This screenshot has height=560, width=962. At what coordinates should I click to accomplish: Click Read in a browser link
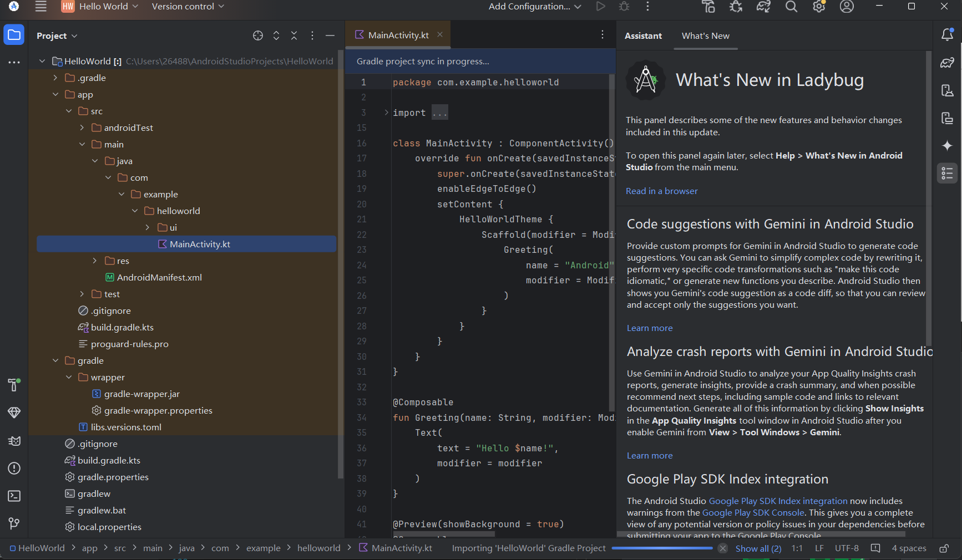pos(662,191)
